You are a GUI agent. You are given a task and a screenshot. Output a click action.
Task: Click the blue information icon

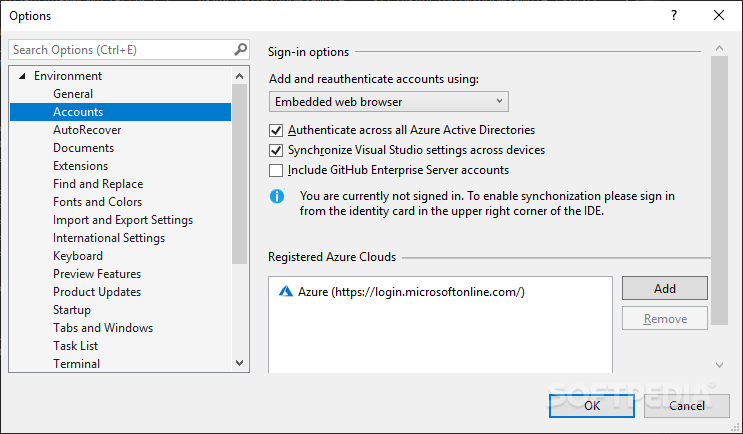(x=277, y=196)
